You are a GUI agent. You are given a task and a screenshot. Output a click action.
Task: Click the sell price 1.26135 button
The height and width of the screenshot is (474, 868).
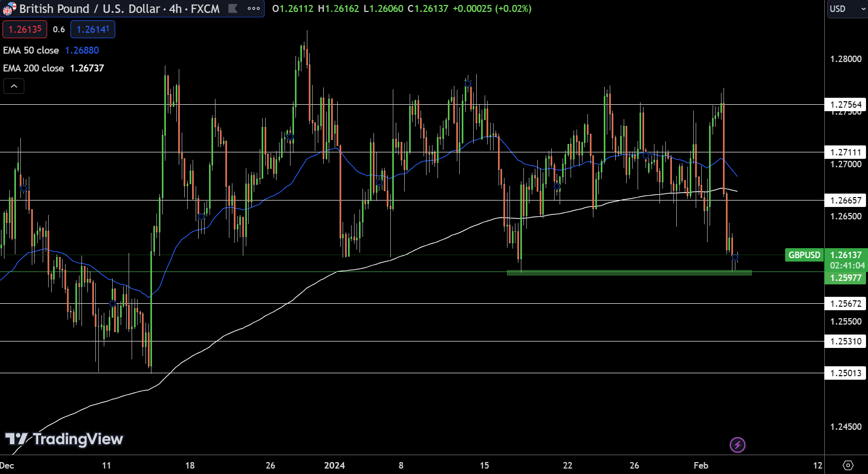coord(25,29)
